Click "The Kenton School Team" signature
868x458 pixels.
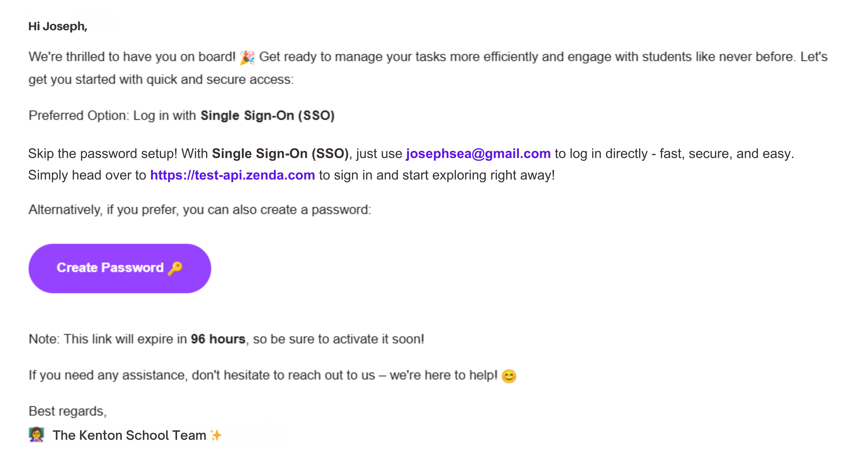[x=129, y=435]
